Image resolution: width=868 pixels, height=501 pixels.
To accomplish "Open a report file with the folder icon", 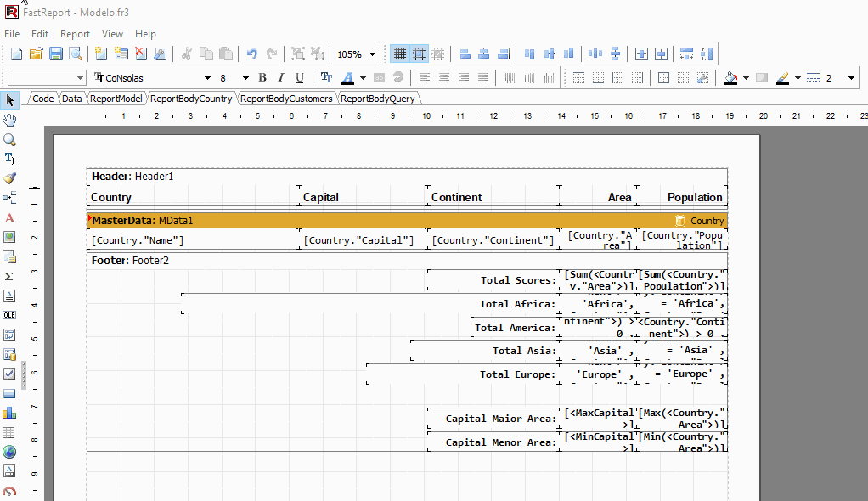I will click(x=36, y=53).
